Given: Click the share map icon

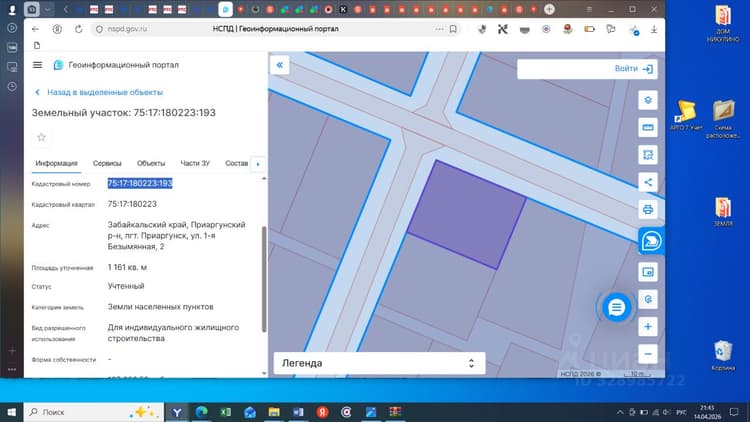Looking at the screenshot, I should coord(648,182).
